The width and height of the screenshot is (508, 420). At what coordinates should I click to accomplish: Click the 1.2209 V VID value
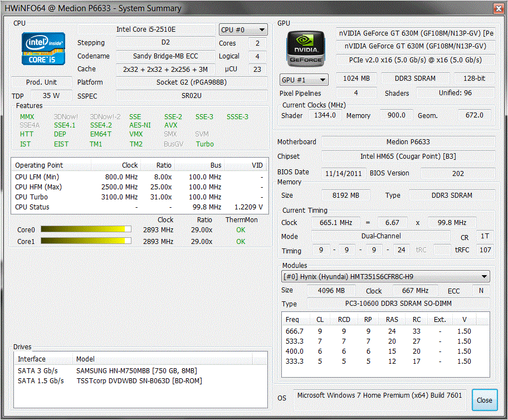[248, 207]
